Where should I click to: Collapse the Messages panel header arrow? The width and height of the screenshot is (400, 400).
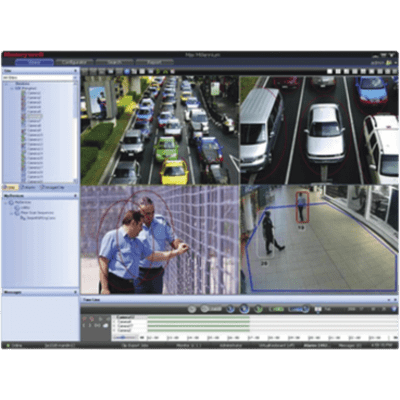click(76, 292)
